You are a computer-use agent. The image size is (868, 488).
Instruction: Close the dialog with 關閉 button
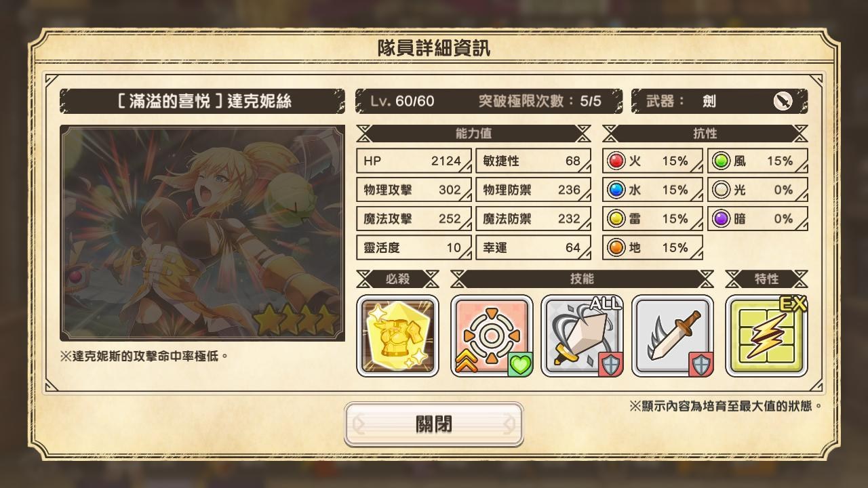pyautogui.click(x=434, y=424)
